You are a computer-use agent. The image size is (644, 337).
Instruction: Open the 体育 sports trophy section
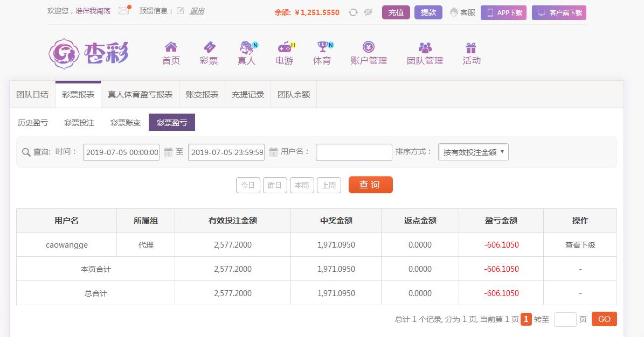(322, 53)
